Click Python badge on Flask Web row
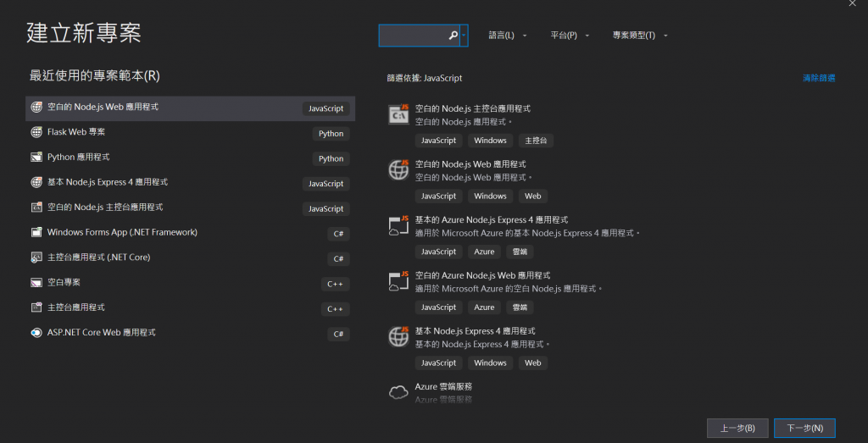868x443 pixels. (x=331, y=133)
